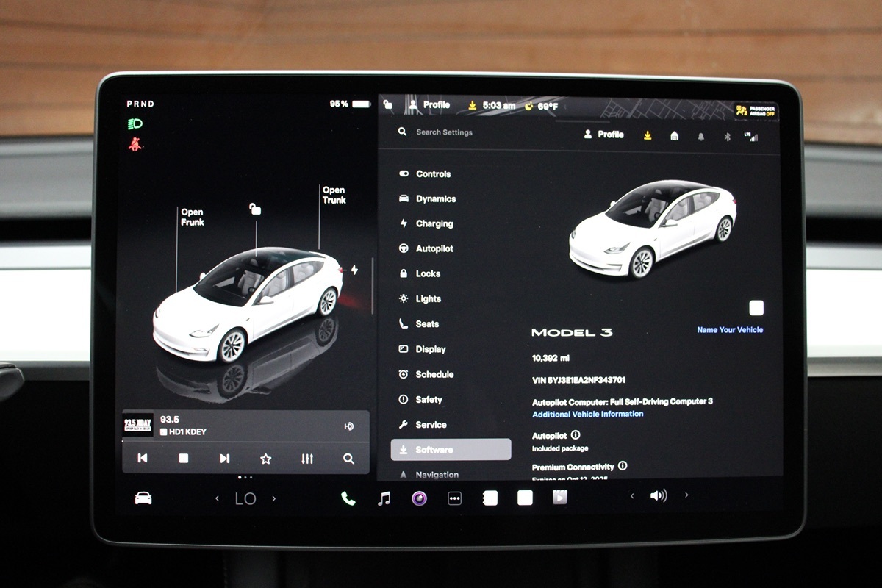
Task: Open the Profile dropdown in settings
Action: point(603,135)
